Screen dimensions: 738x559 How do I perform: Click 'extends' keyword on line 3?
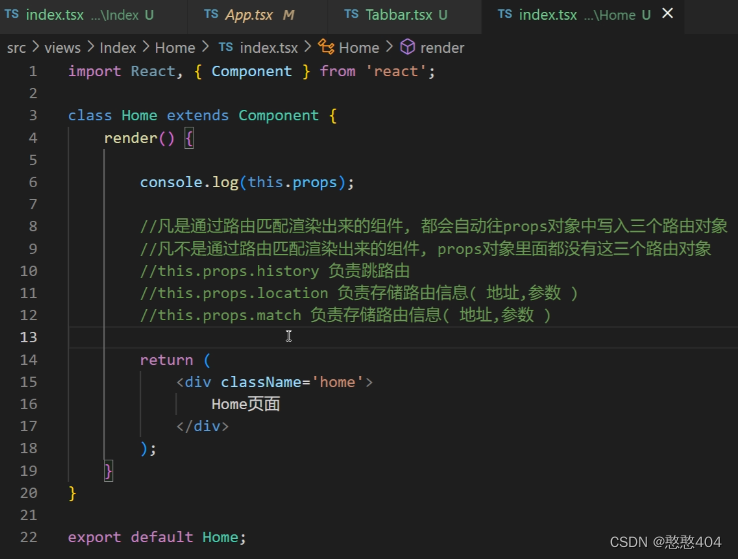[198, 115]
